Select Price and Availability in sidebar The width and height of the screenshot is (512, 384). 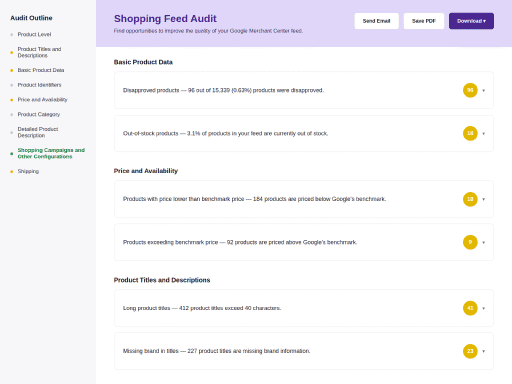click(x=42, y=100)
